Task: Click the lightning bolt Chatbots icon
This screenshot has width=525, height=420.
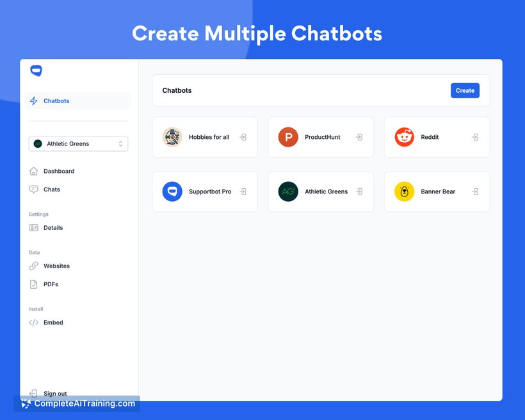Action: tap(34, 101)
